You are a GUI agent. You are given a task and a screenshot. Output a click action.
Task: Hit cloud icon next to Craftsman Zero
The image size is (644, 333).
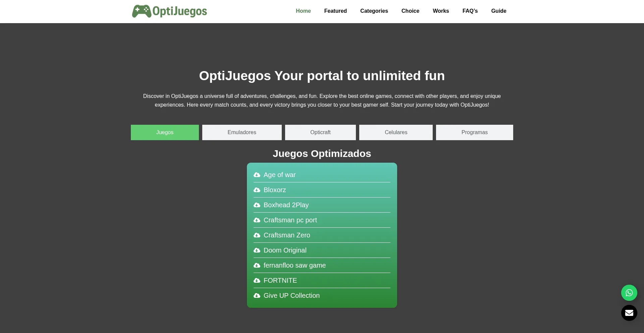click(x=257, y=235)
